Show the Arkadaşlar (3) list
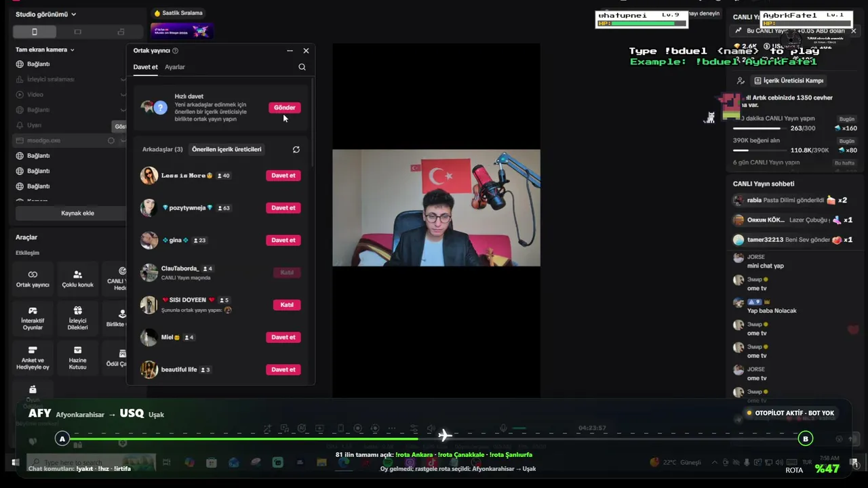This screenshot has height=488, width=868. [x=162, y=149]
